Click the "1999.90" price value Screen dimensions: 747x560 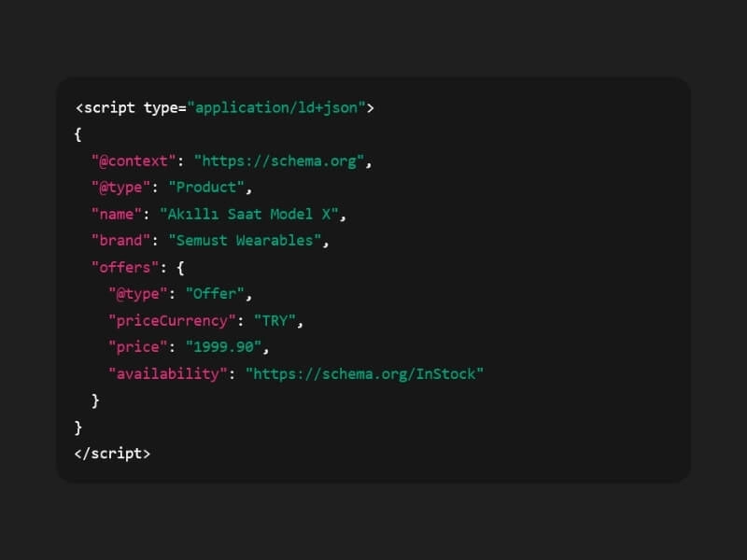[x=226, y=346]
